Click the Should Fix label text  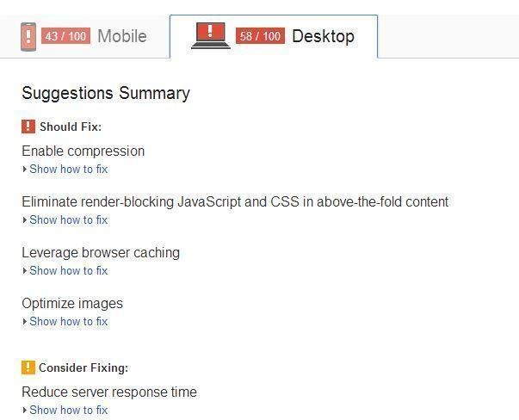click(x=71, y=127)
